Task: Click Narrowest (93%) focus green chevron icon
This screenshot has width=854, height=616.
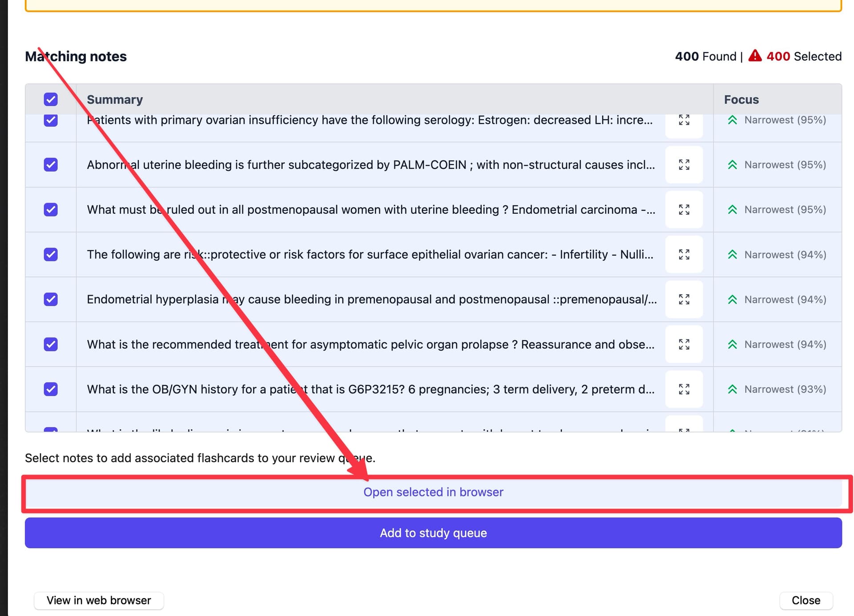Action: [x=732, y=389]
